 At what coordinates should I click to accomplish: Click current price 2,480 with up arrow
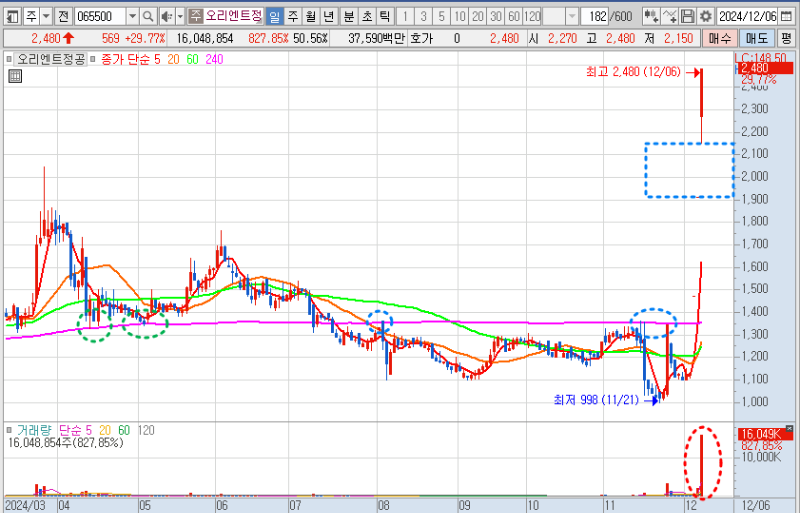(53, 38)
